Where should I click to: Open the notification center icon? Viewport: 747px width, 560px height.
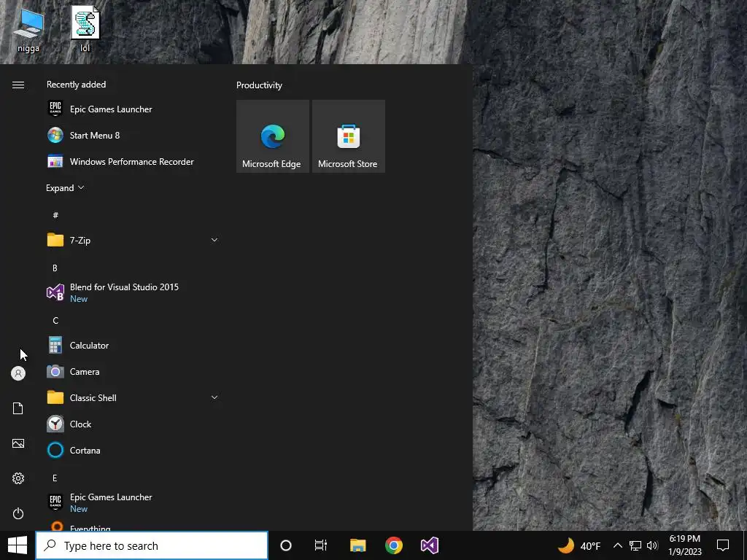click(723, 545)
